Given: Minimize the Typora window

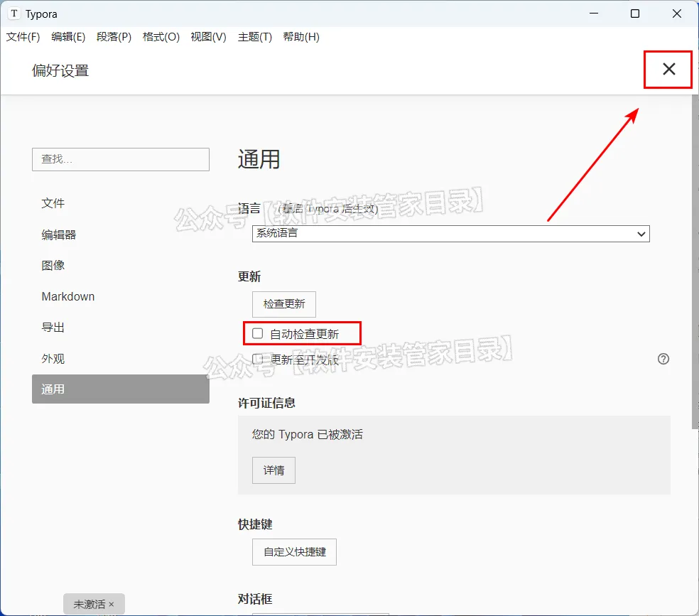Looking at the screenshot, I should pos(594,13).
